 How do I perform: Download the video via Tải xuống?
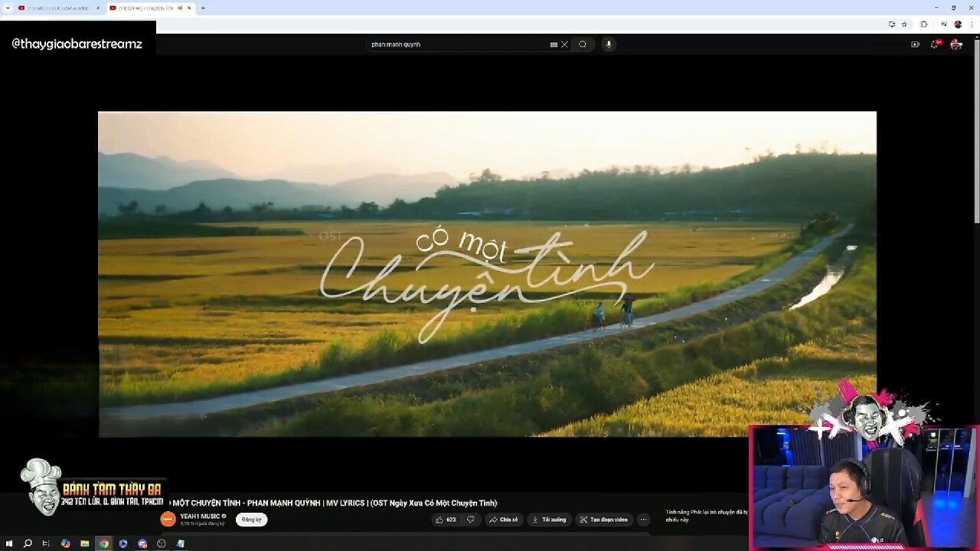pos(549,520)
